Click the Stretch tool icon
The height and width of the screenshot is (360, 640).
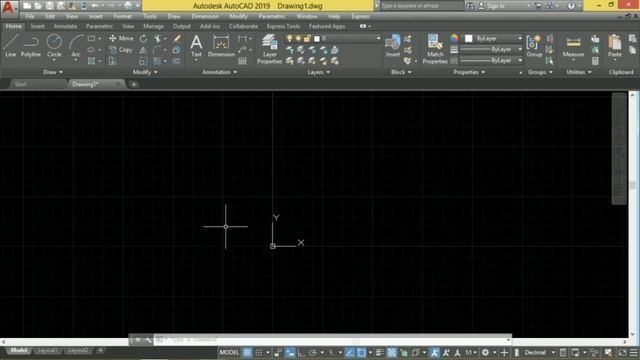(113, 61)
